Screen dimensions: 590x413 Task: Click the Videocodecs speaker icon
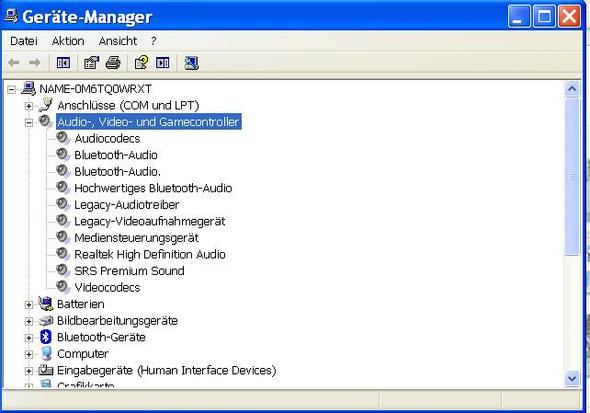point(63,287)
